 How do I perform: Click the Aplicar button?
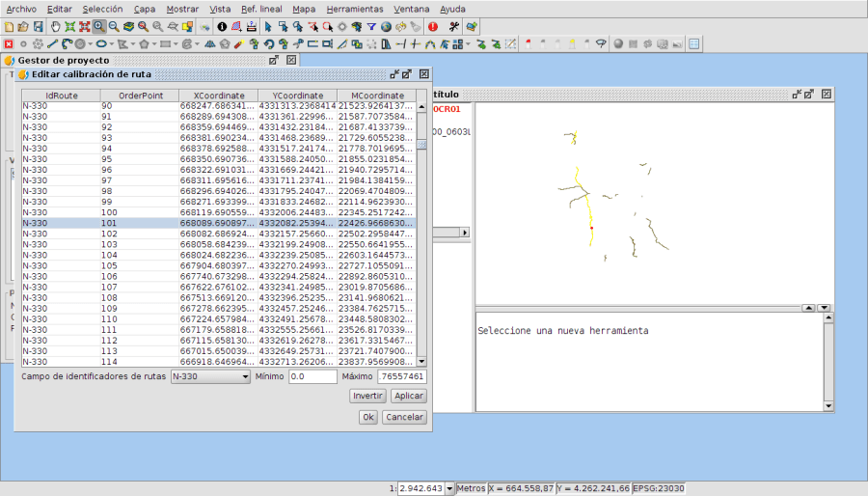tap(409, 397)
